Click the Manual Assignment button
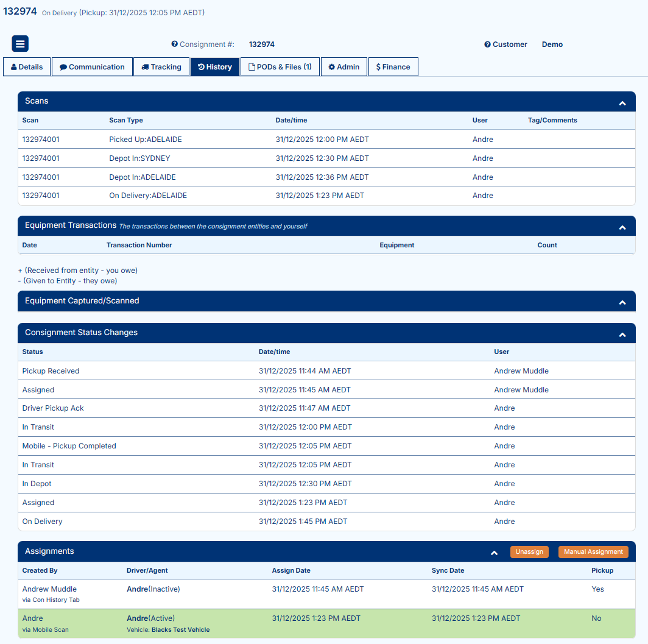This screenshot has height=644, width=648. click(593, 552)
